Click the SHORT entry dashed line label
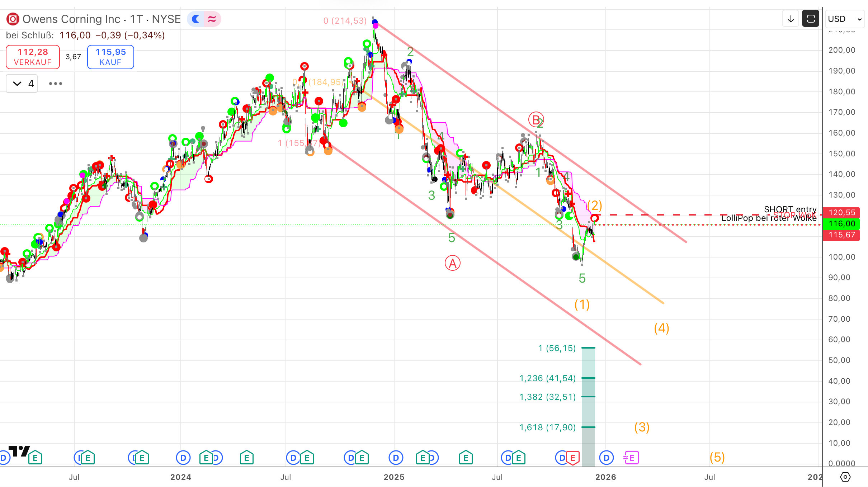This screenshot has width=868, height=487. pyautogui.click(x=790, y=209)
